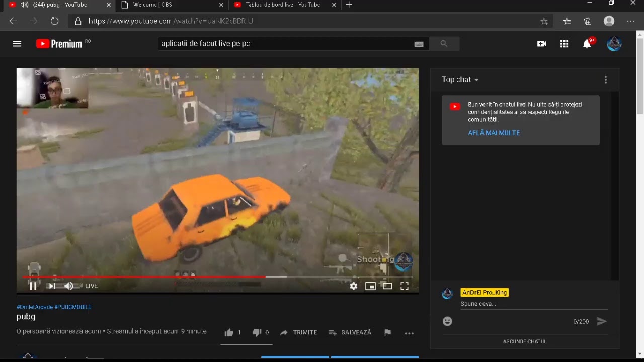Expand the Top chat dropdown
644x362 pixels.
[460, 79]
